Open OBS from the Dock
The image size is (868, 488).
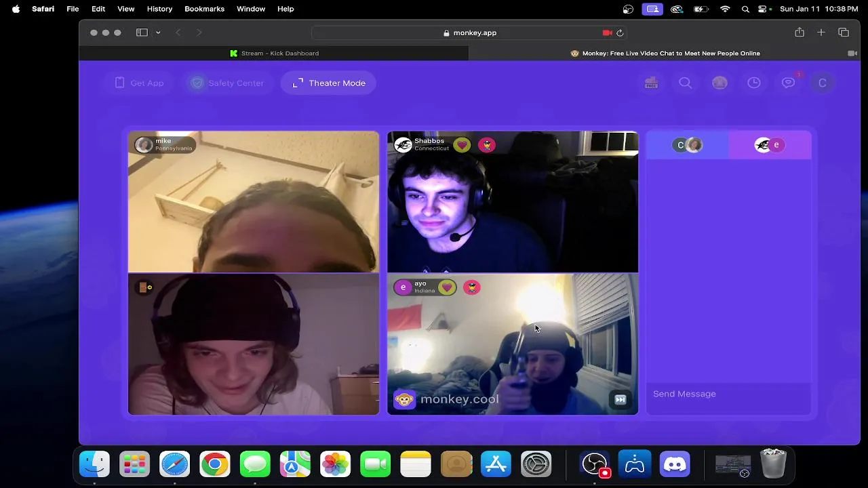[595, 464]
